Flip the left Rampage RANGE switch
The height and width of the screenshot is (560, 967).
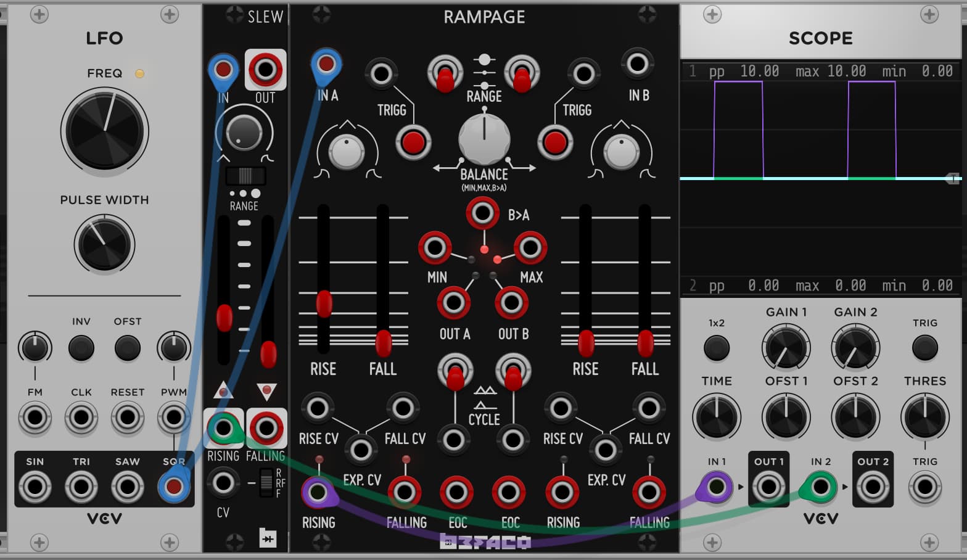tap(445, 74)
